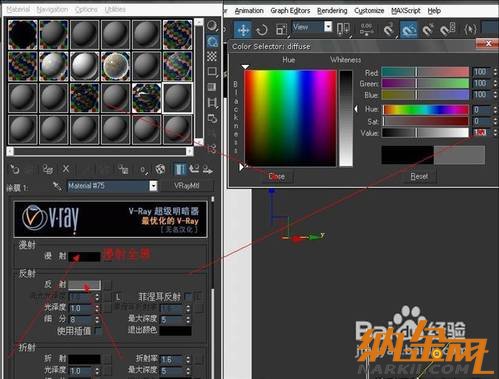Click Show Map in Viewport cube icon

pyautogui.click(x=160, y=169)
